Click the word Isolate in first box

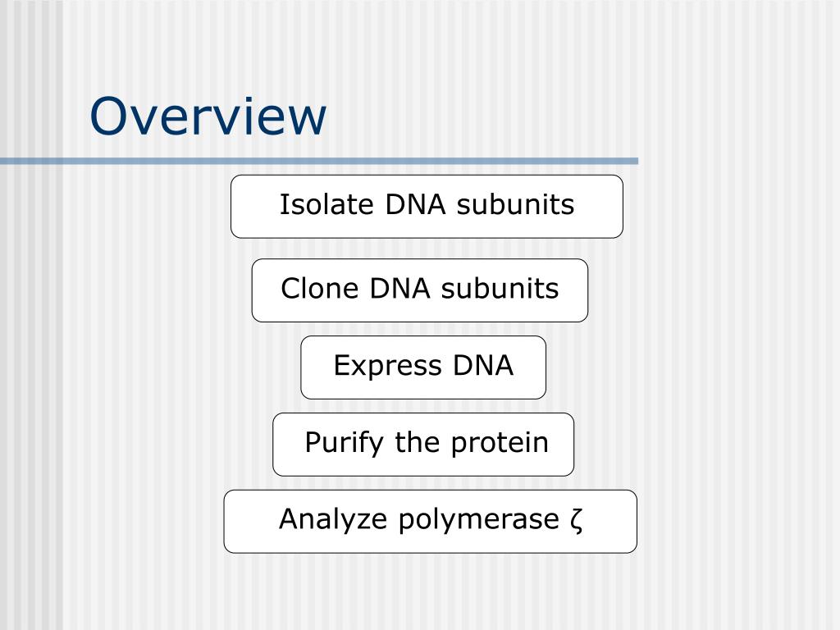[x=326, y=204]
